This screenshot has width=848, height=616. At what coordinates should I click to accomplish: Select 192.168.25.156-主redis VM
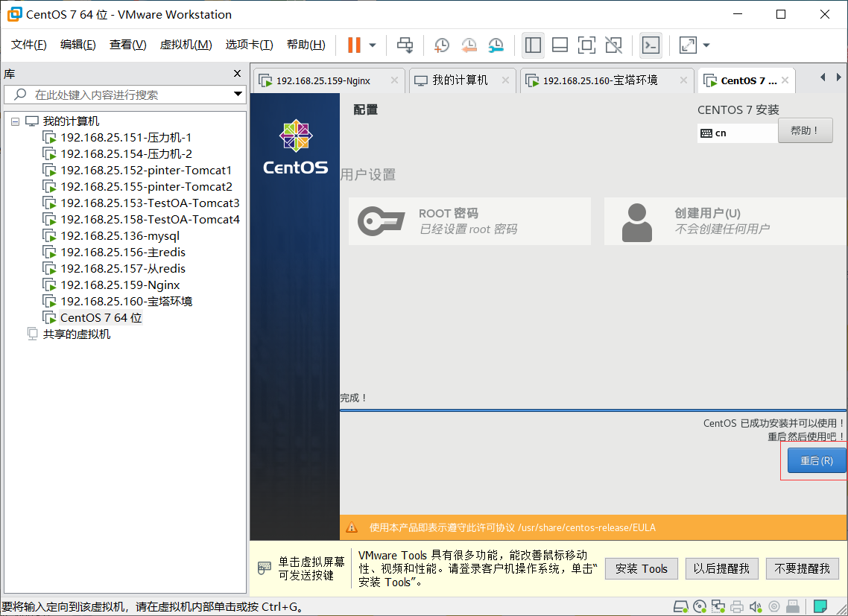(123, 252)
